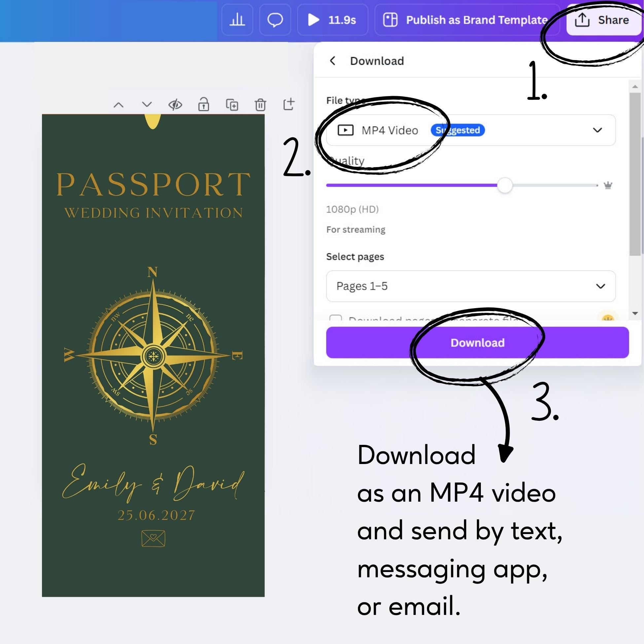This screenshot has width=644, height=644.
Task: Play the 11.9s presentation preview
Action: coord(332,20)
